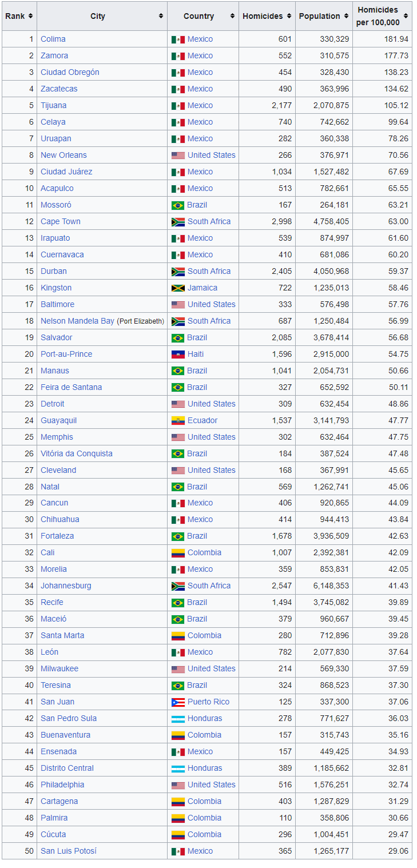Screen dimensions: 417x868
Task: Open the New Orleans link
Action: tap(64, 155)
